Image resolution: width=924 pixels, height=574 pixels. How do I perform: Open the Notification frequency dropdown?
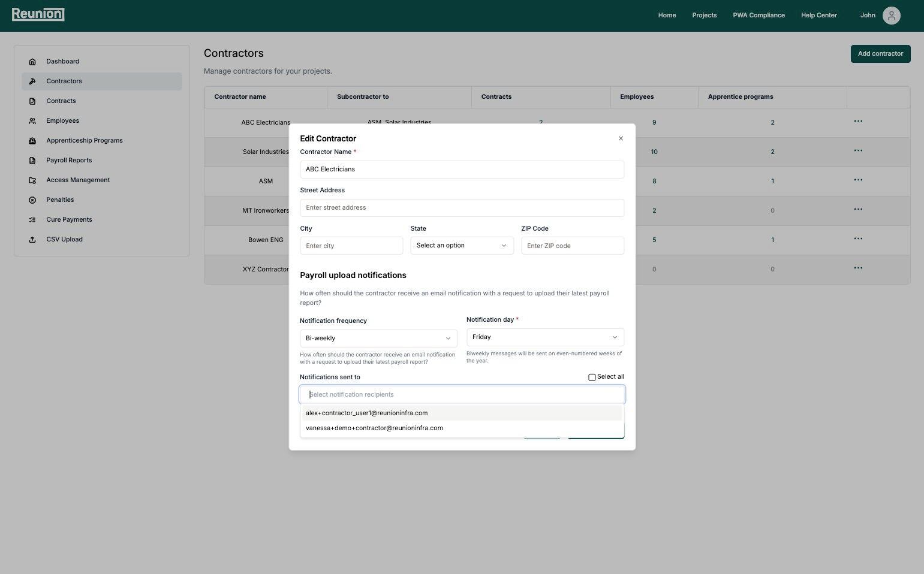pos(378,339)
